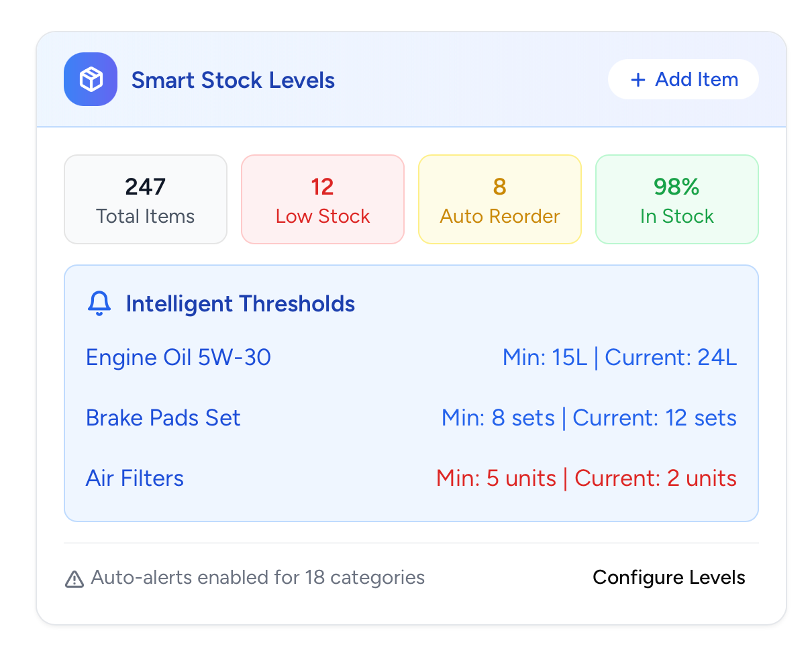Viewport: 812px width, 647px height.
Task: Click the Low Stock label text
Action: point(323,217)
